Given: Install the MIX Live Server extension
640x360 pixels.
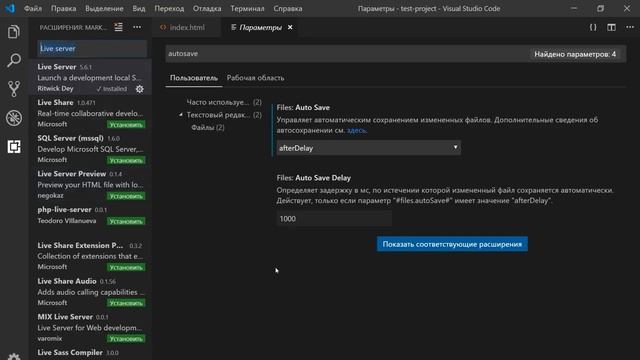Looking at the screenshot, I should point(126,339).
